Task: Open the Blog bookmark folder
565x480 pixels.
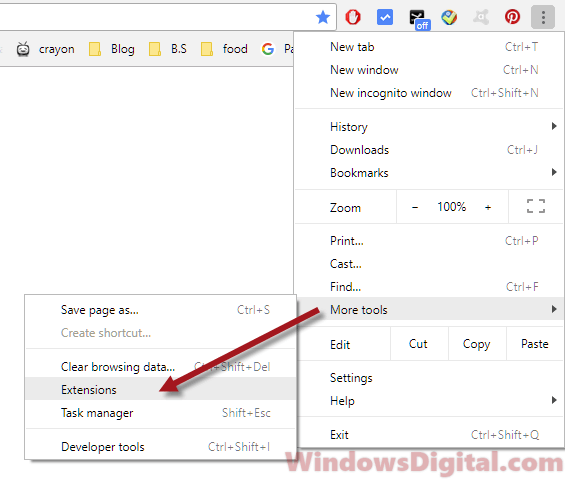Action: 112,49
